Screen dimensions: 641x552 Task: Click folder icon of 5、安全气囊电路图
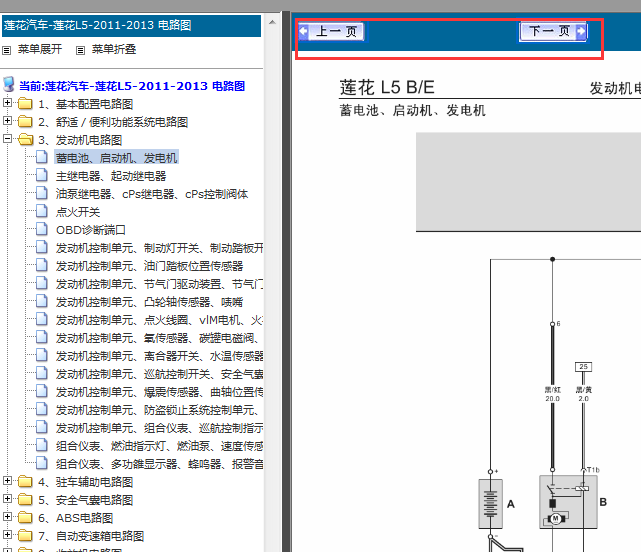click(x=25, y=499)
